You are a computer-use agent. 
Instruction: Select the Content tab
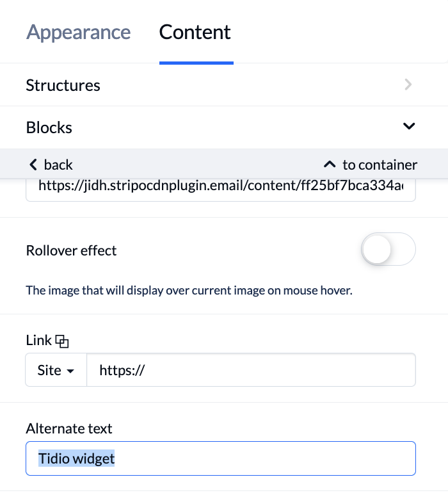(195, 32)
